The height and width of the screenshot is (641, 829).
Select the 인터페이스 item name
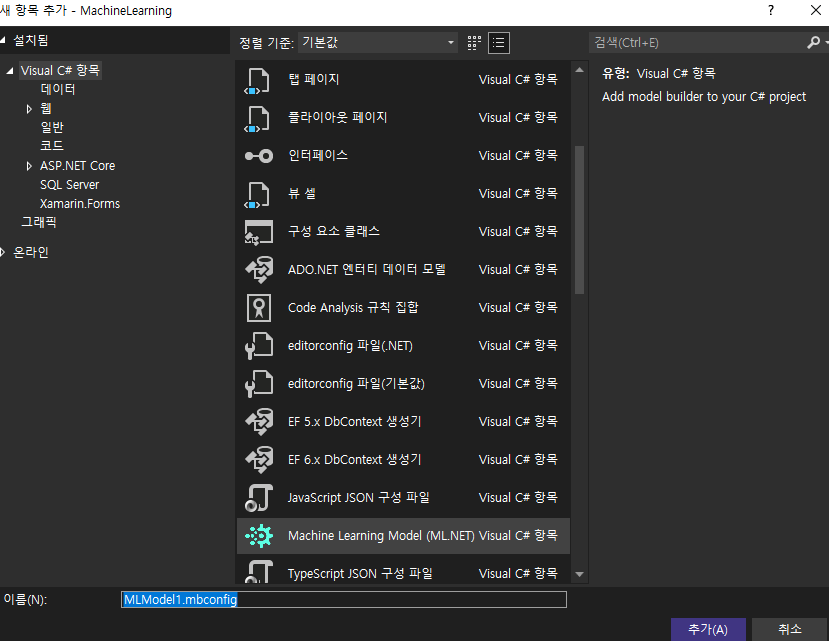(x=318, y=155)
